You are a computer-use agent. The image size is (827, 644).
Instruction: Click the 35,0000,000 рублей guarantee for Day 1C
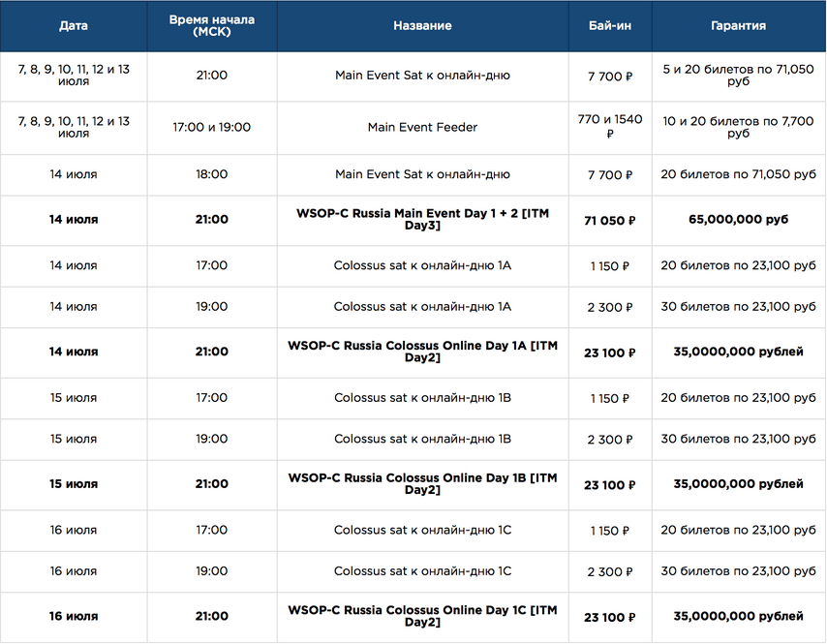tap(738, 616)
